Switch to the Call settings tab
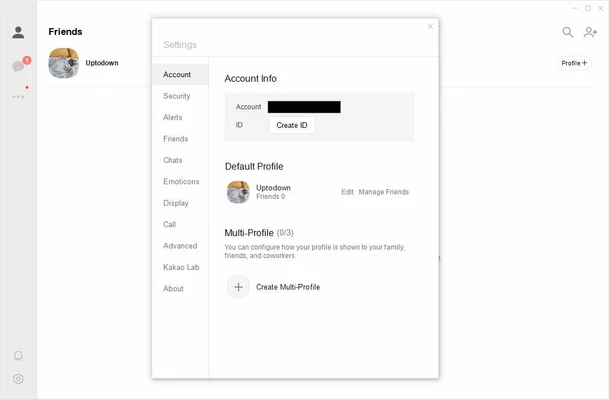609x400 pixels. [x=180, y=224]
